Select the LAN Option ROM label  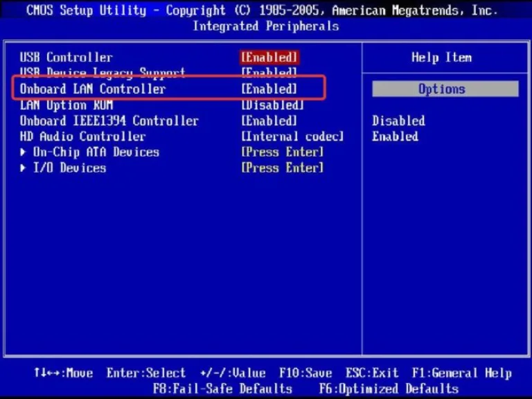(66, 105)
